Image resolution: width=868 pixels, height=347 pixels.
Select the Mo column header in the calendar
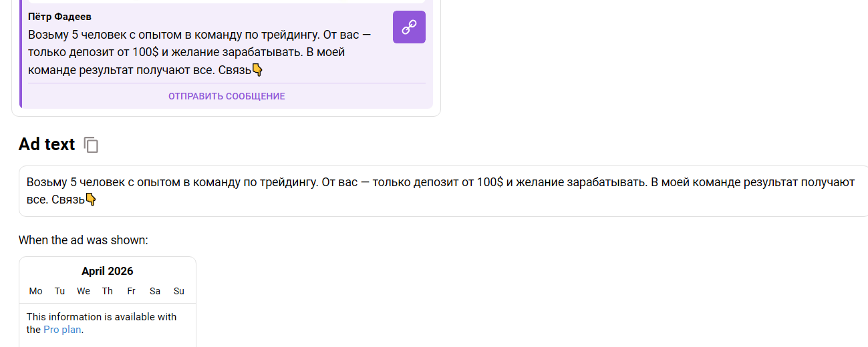click(x=36, y=291)
